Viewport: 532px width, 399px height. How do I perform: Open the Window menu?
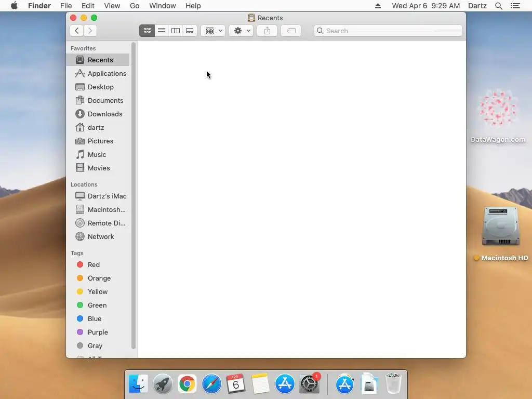[163, 6]
